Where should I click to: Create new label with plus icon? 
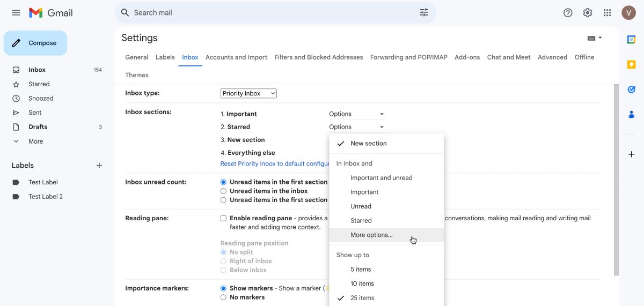click(99, 166)
